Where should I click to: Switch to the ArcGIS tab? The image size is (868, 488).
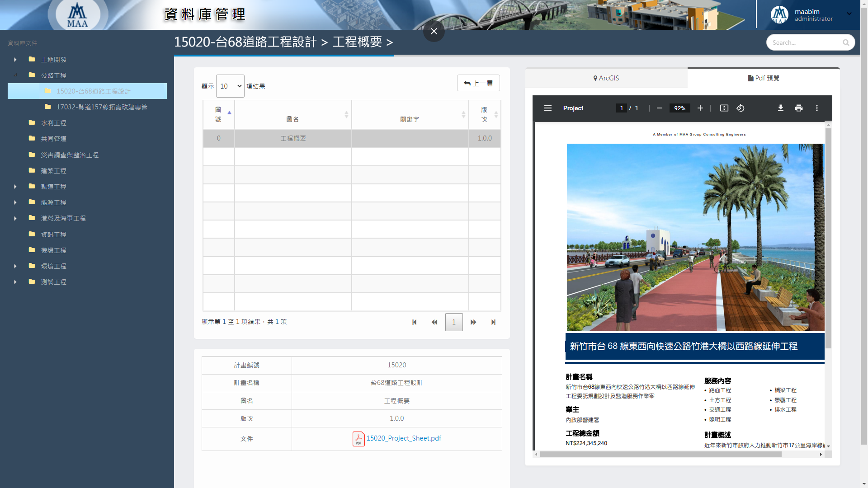tap(606, 78)
